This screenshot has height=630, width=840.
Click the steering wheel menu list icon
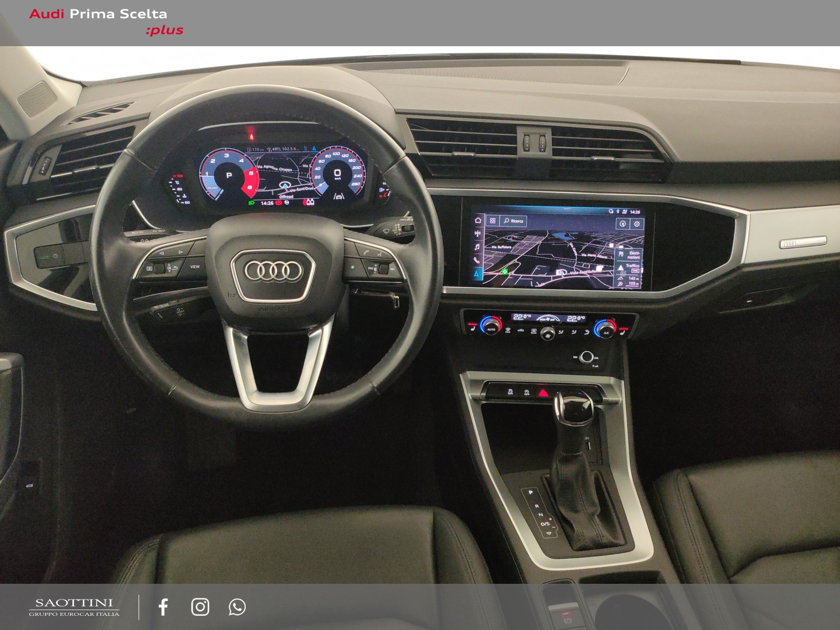coord(149,268)
